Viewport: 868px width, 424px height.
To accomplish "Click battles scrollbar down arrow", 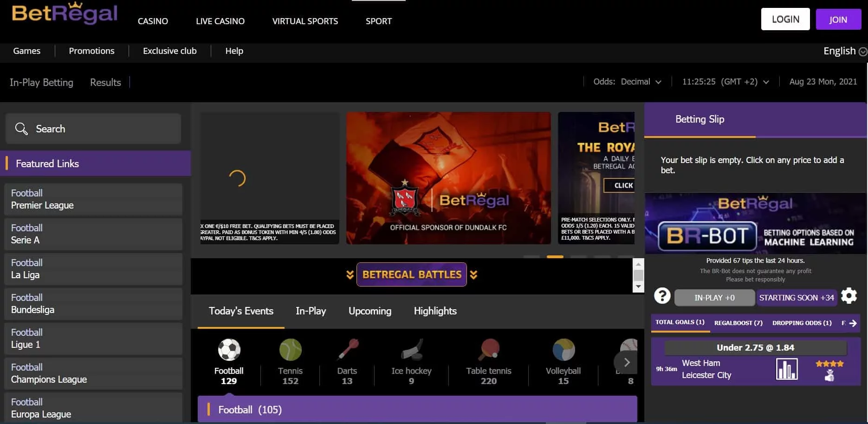I will (x=639, y=287).
